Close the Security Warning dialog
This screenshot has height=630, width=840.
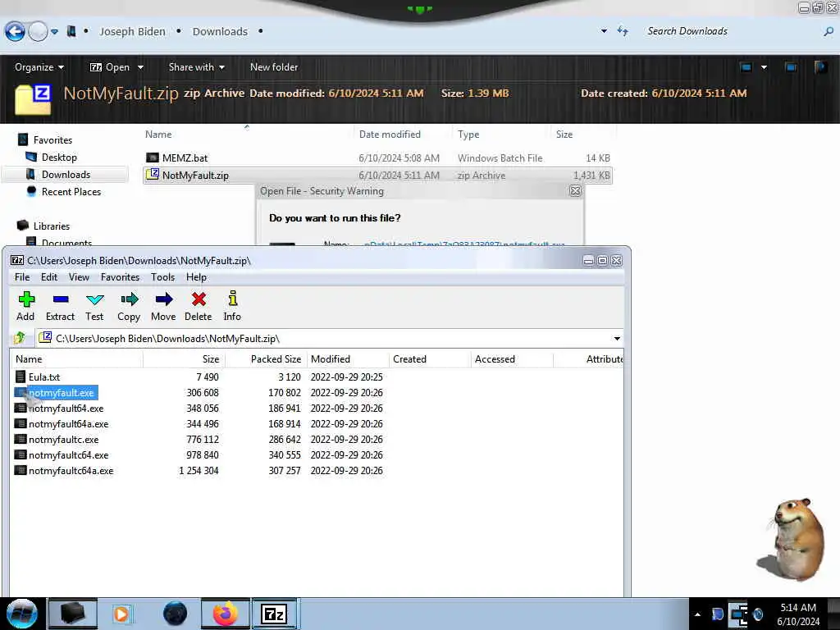pyautogui.click(x=575, y=190)
